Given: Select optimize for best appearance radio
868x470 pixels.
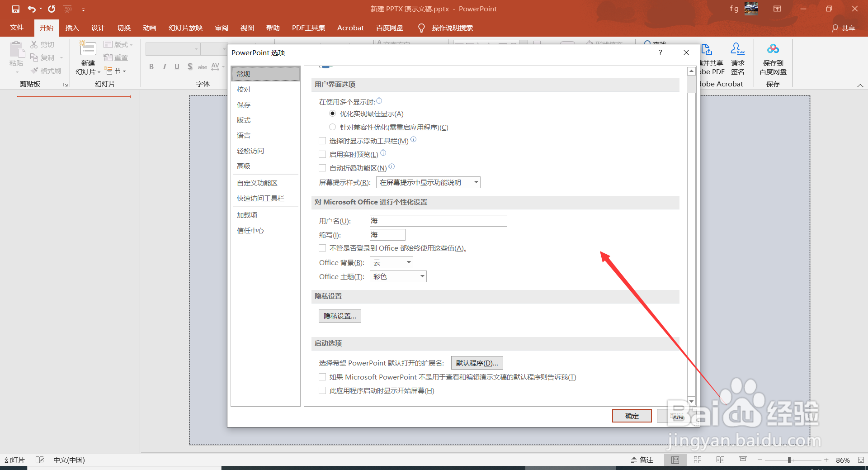Looking at the screenshot, I should pos(333,114).
